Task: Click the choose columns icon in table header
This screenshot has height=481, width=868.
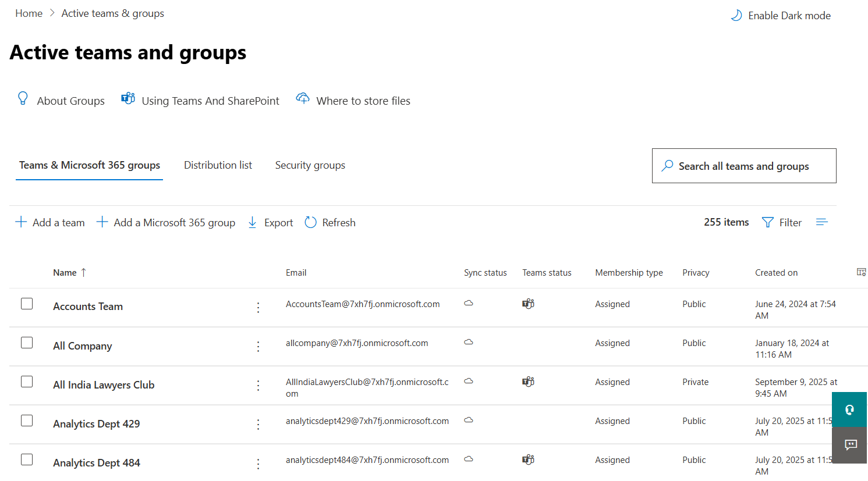Action: [x=861, y=272]
